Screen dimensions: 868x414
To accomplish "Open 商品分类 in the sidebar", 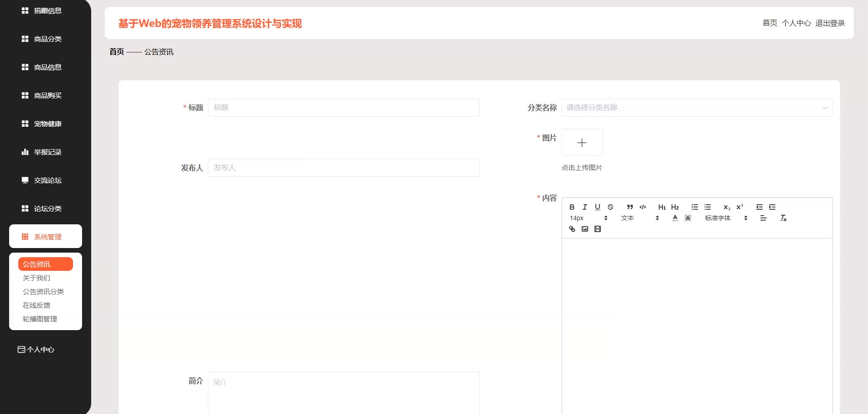I will (x=46, y=39).
